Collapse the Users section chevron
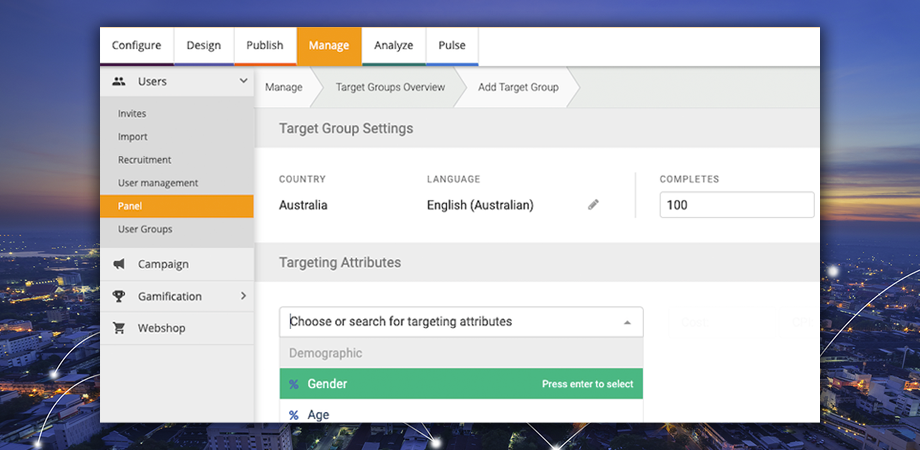Image resolution: width=920 pixels, height=450 pixels. click(x=243, y=81)
